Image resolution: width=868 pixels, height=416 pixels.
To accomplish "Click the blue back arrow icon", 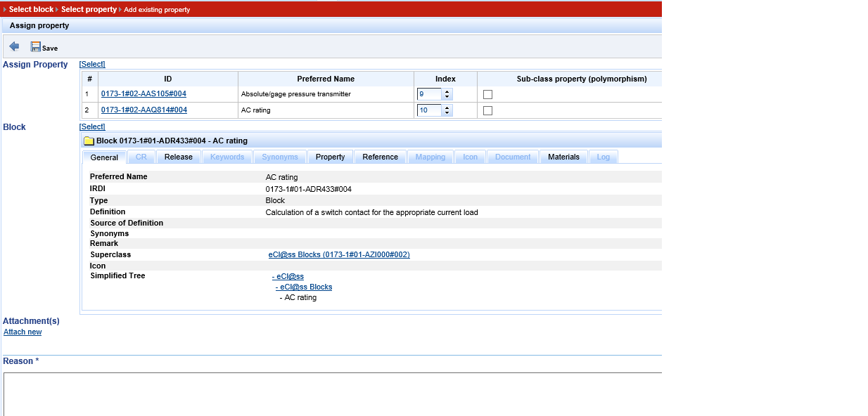I will pyautogui.click(x=14, y=47).
